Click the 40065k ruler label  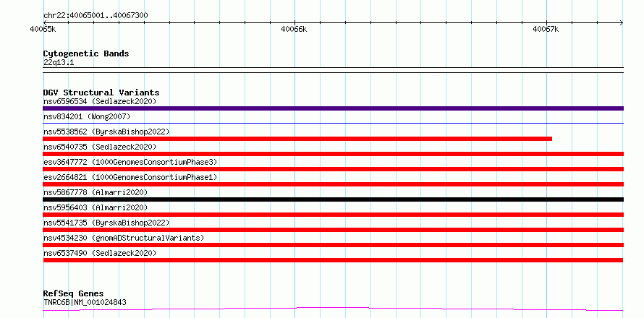pos(43,30)
